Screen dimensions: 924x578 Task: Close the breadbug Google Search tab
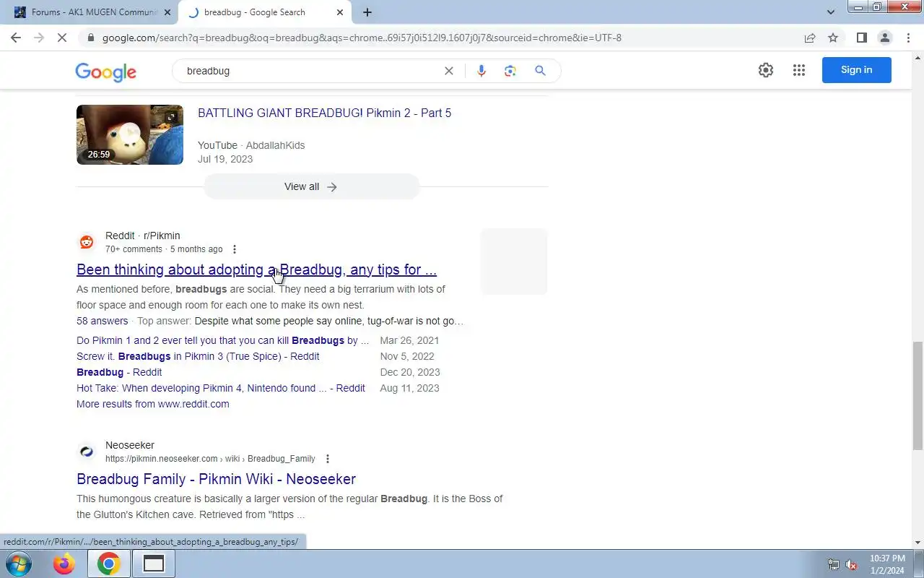pyautogui.click(x=340, y=12)
